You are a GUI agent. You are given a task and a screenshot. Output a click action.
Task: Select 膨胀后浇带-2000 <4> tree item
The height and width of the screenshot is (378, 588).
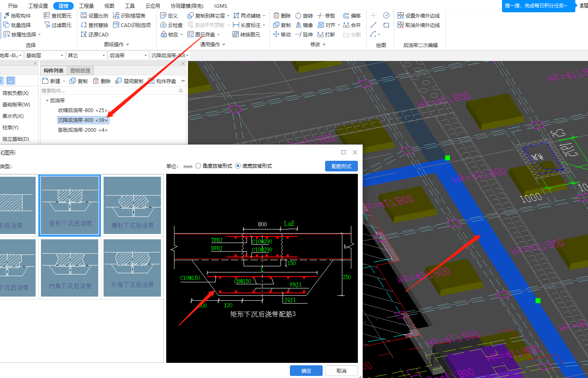pos(83,130)
